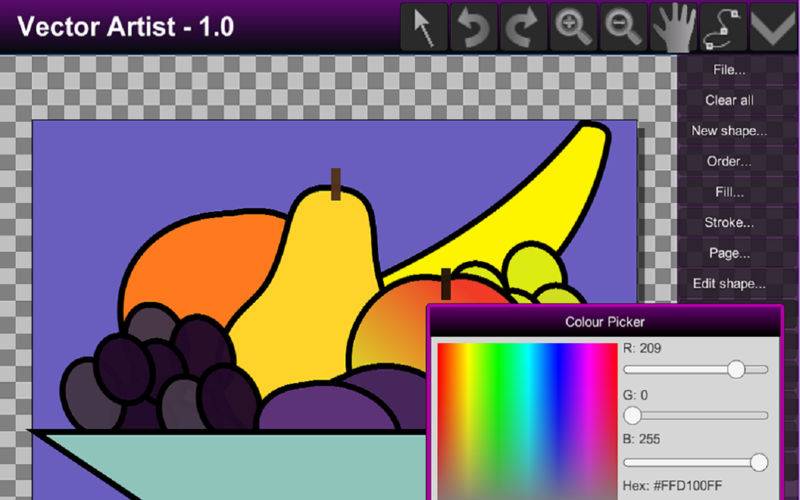The height and width of the screenshot is (500, 800).
Task: Select the path node editing tool
Action: point(723,27)
